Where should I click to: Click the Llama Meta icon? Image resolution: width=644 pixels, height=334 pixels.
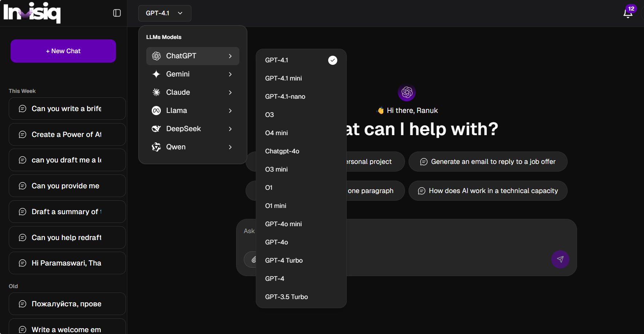coord(156,111)
